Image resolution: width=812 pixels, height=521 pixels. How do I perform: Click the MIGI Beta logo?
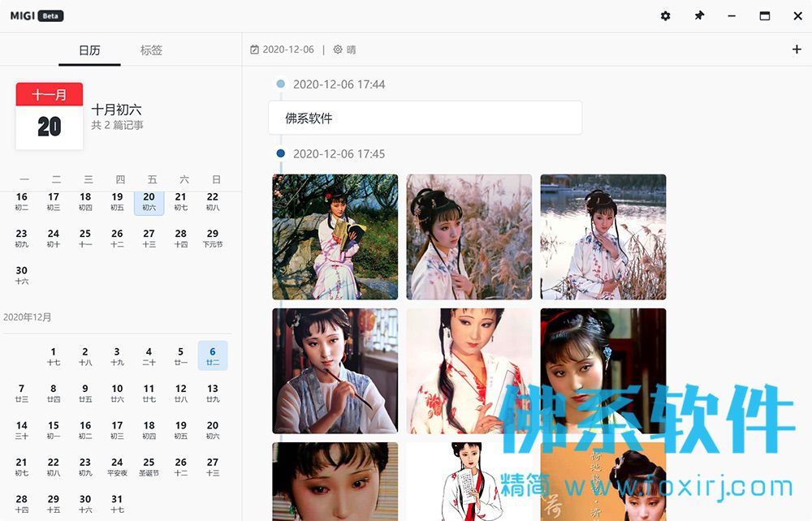[x=37, y=16]
